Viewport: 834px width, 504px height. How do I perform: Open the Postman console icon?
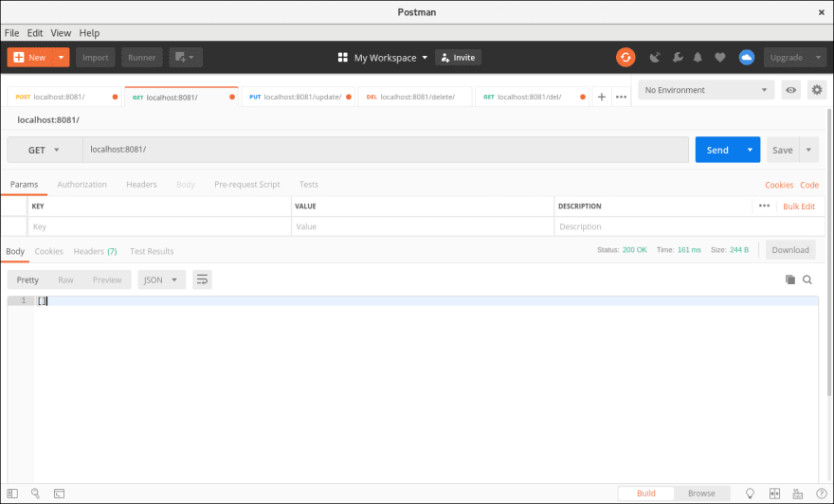tap(59, 494)
